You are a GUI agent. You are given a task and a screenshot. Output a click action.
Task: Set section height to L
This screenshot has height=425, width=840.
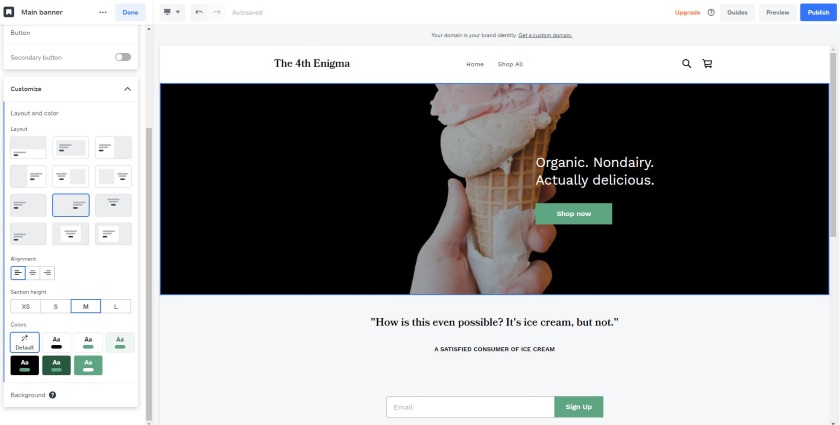point(116,307)
